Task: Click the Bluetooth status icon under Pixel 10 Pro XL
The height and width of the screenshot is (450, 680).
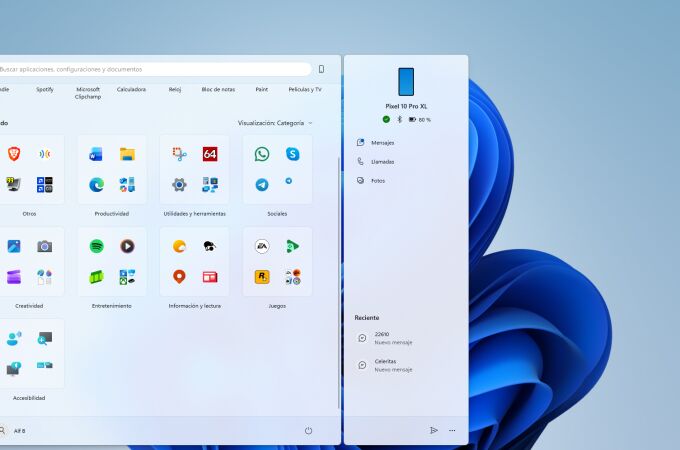Action: pyautogui.click(x=400, y=119)
